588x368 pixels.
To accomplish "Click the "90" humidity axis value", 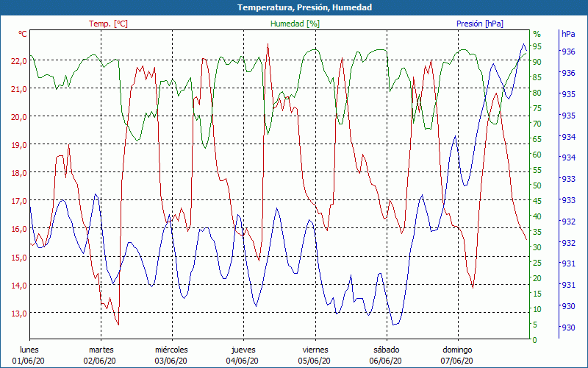I will click(x=537, y=62).
